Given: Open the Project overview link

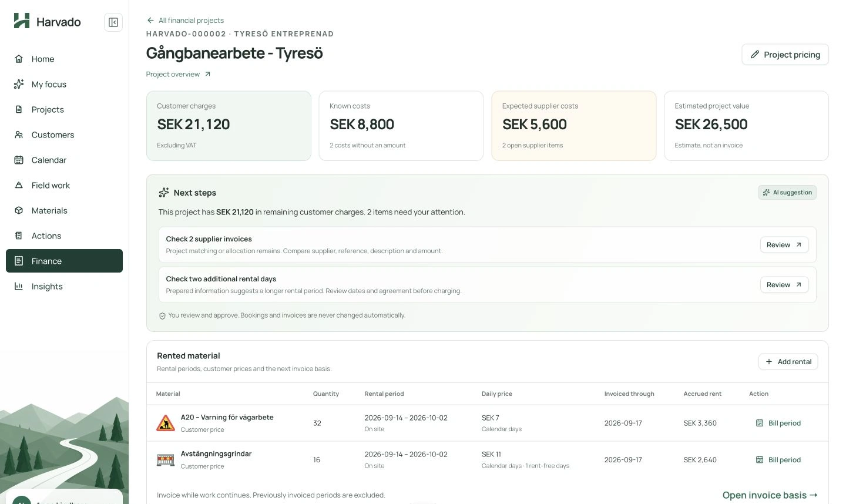Looking at the screenshot, I should [x=178, y=74].
